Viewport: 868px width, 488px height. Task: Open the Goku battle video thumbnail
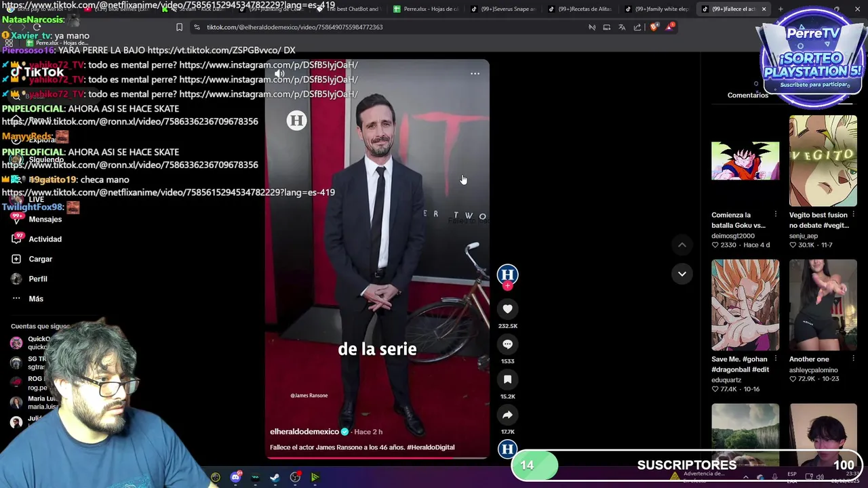pyautogui.click(x=745, y=161)
